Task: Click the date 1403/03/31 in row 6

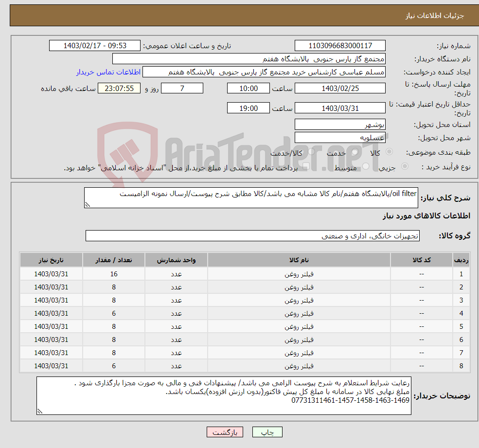Action: click(51, 340)
